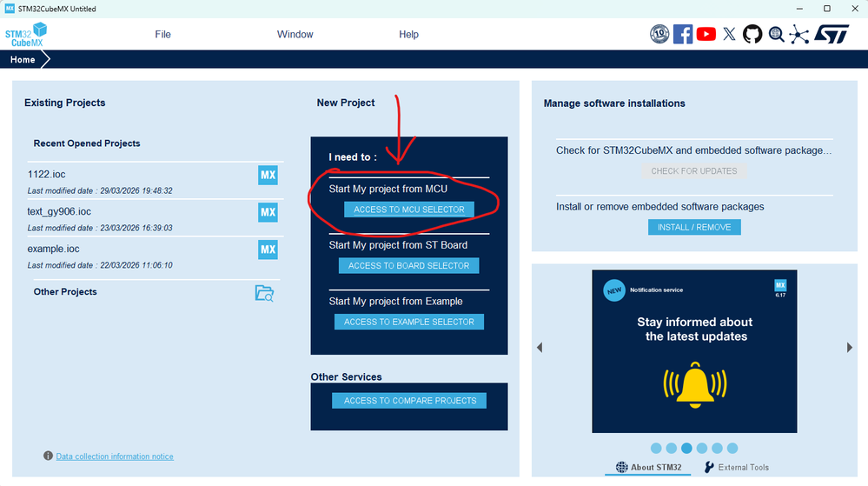This screenshot has height=486, width=868.
Task: Click INSTALL / REMOVE button
Action: pyautogui.click(x=694, y=227)
